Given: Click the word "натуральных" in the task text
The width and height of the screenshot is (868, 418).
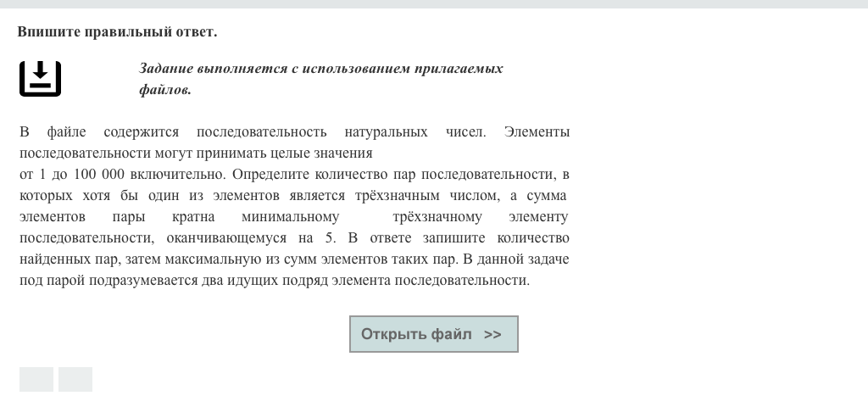Looking at the screenshot, I should pyautogui.click(x=386, y=132).
